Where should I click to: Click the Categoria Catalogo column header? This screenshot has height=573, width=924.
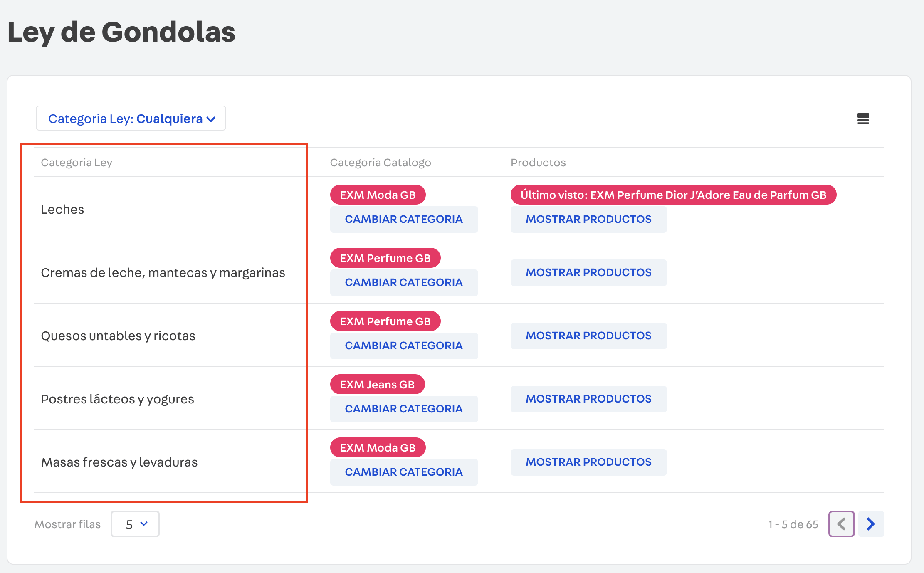pyautogui.click(x=380, y=163)
